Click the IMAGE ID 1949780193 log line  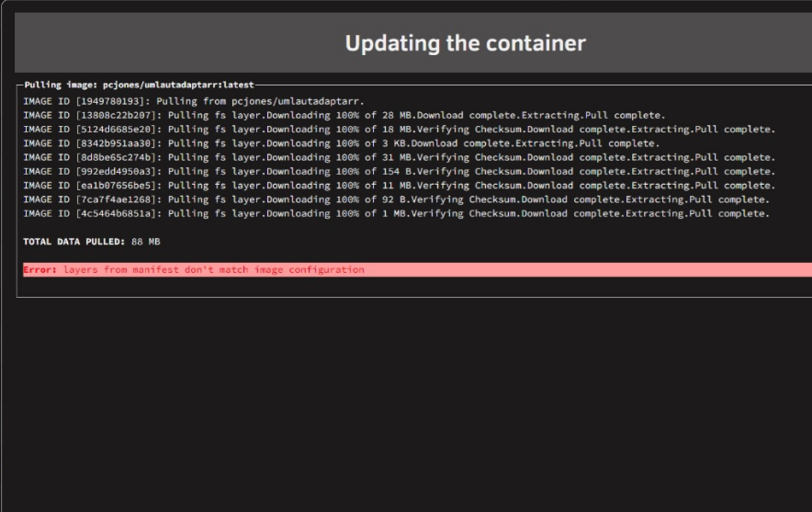[194, 101]
